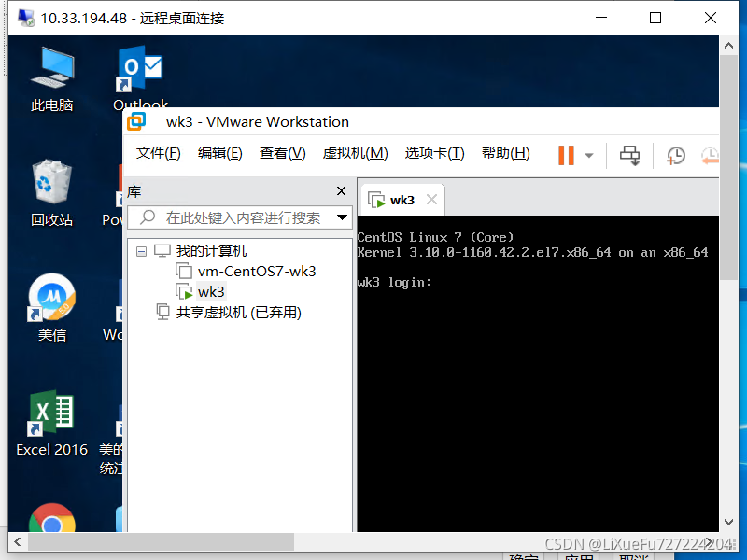Send Ctrl+Alt+Del to the virtual machine

[x=629, y=155]
